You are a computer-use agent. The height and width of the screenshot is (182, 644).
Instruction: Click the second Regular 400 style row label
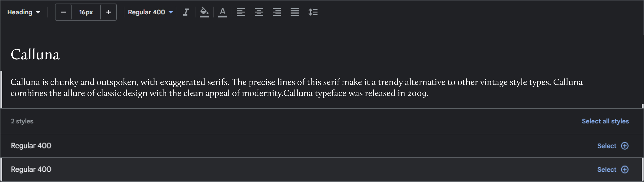pyautogui.click(x=31, y=169)
